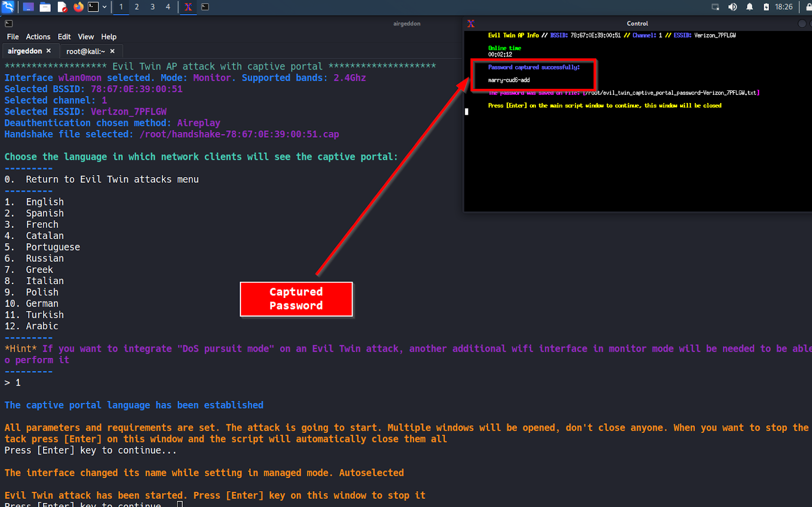
Task: Click the battery power status icon
Action: [766, 7]
